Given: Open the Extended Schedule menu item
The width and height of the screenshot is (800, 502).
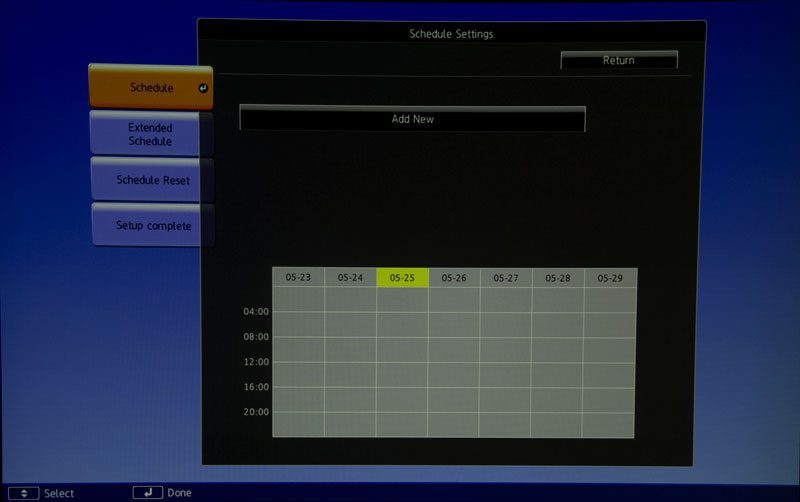Looking at the screenshot, I should pyautogui.click(x=151, y=134).
